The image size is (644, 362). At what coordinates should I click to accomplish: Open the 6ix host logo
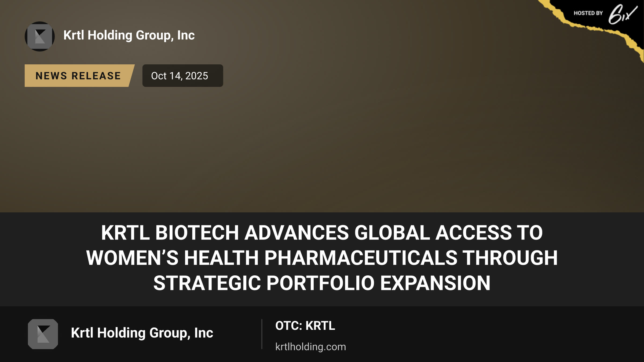[x=623, y=14]
